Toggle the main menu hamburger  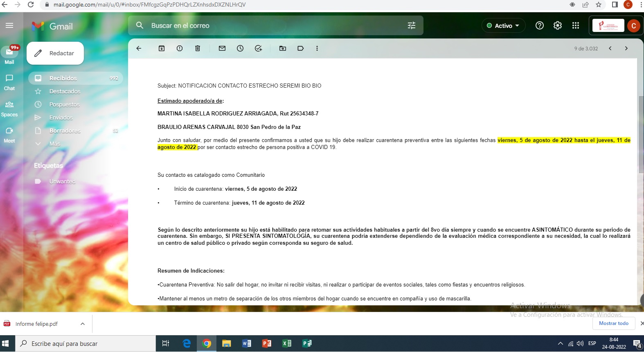pyautogui.click(x=9, y=25)
